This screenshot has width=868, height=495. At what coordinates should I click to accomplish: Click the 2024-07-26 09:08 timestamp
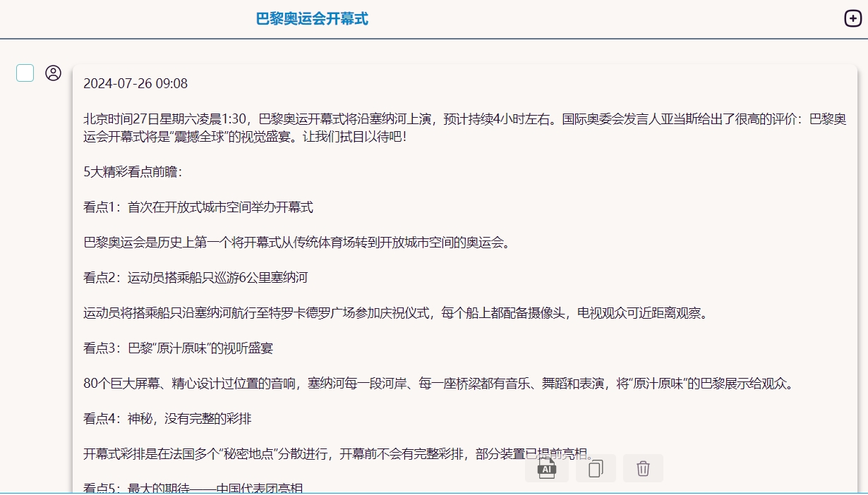coord(135,84)
